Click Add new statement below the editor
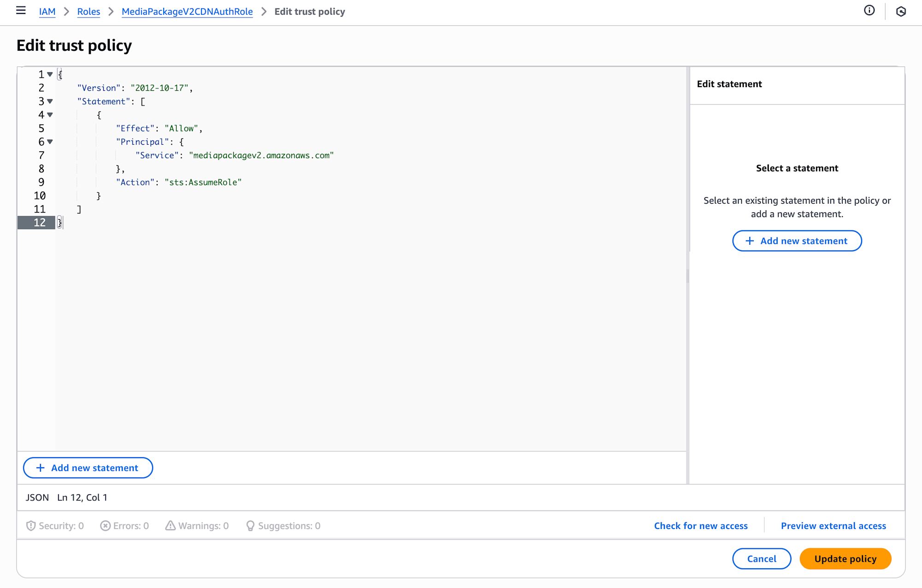Viewport: 922px width, 588px height. tap(88, 468)
